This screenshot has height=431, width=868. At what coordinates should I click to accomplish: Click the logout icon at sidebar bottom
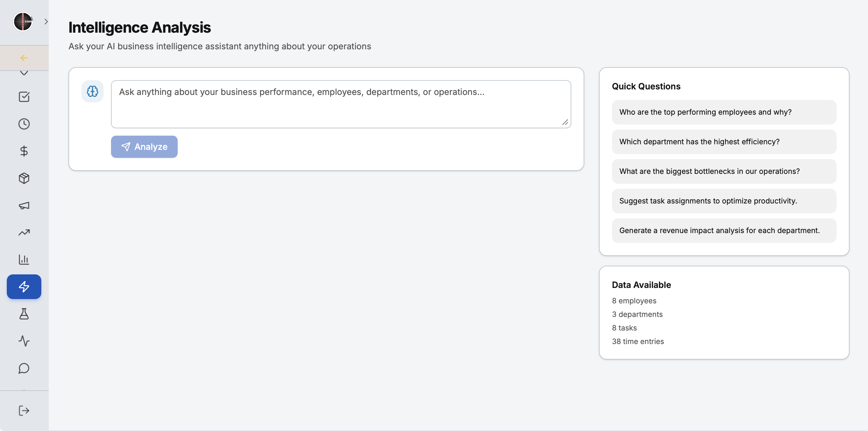[24, 410]
